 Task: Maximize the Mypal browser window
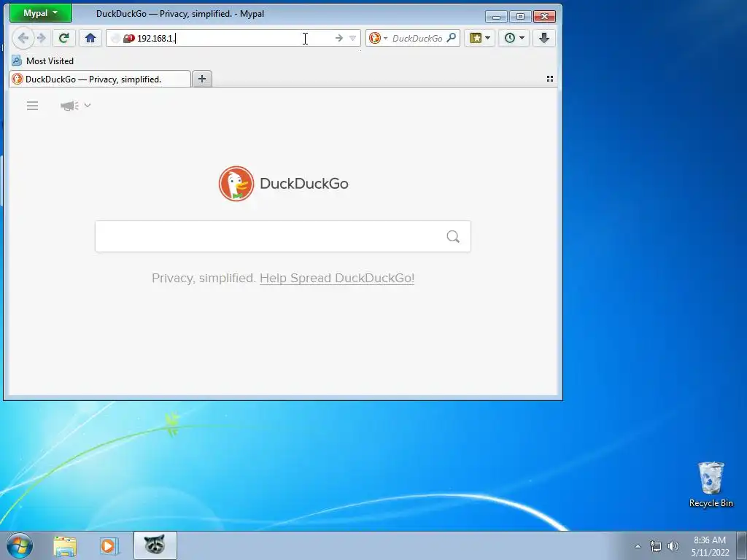pos(520,17)
